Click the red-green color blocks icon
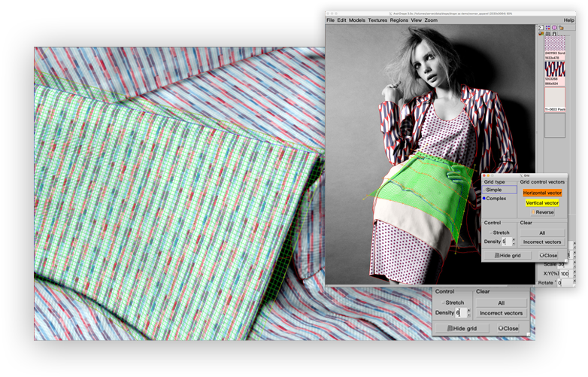 point(541,34)
